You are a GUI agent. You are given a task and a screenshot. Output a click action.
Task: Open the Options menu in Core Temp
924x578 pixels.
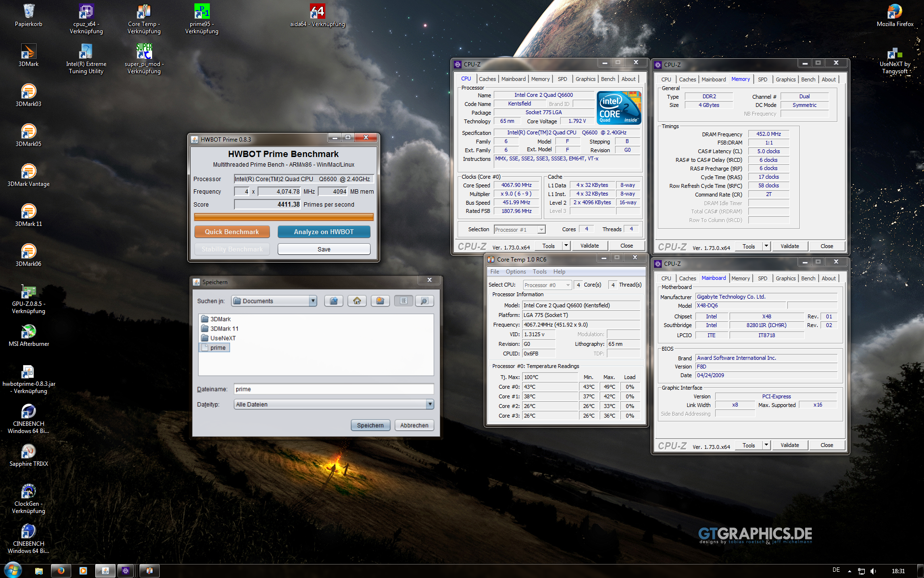[x=515, y=272]
